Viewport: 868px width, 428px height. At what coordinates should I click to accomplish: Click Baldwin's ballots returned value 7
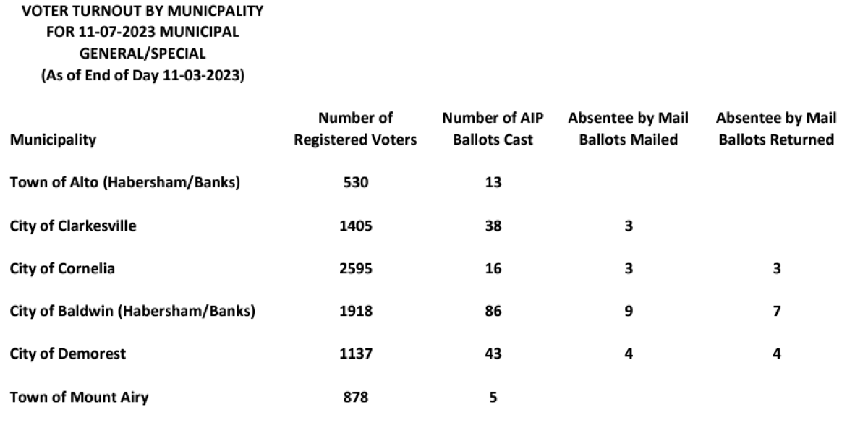click(x=777, y=312)
